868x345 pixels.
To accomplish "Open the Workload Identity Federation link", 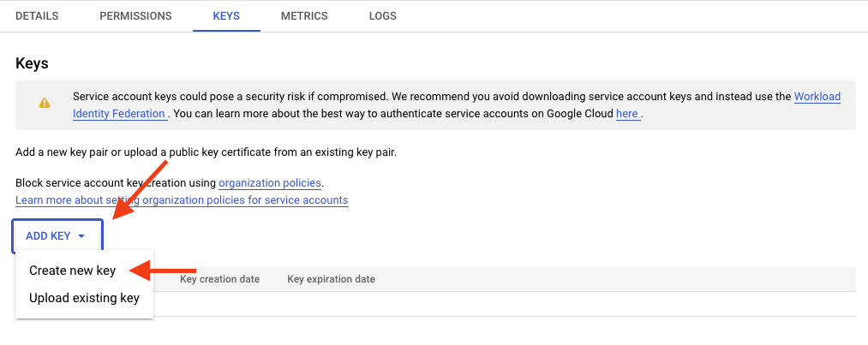I will point(817,97).
